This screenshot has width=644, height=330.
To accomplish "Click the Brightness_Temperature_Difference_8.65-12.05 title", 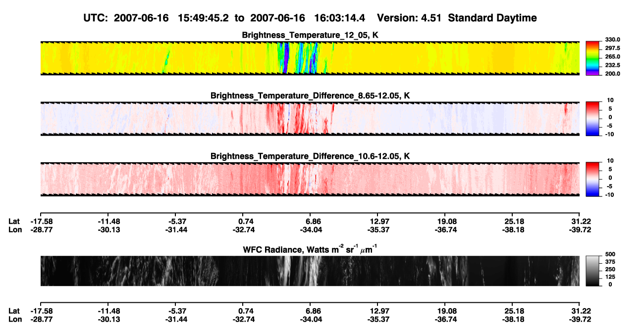I will (310, 95).
